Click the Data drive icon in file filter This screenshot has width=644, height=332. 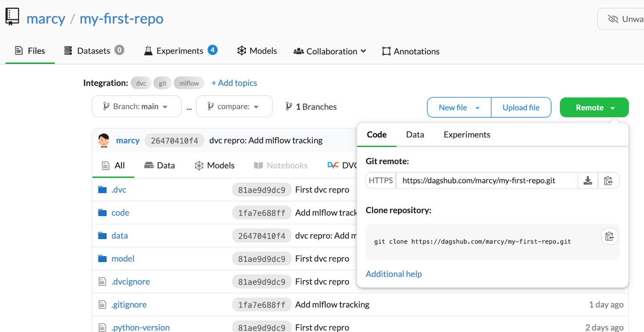click(149, 165)
